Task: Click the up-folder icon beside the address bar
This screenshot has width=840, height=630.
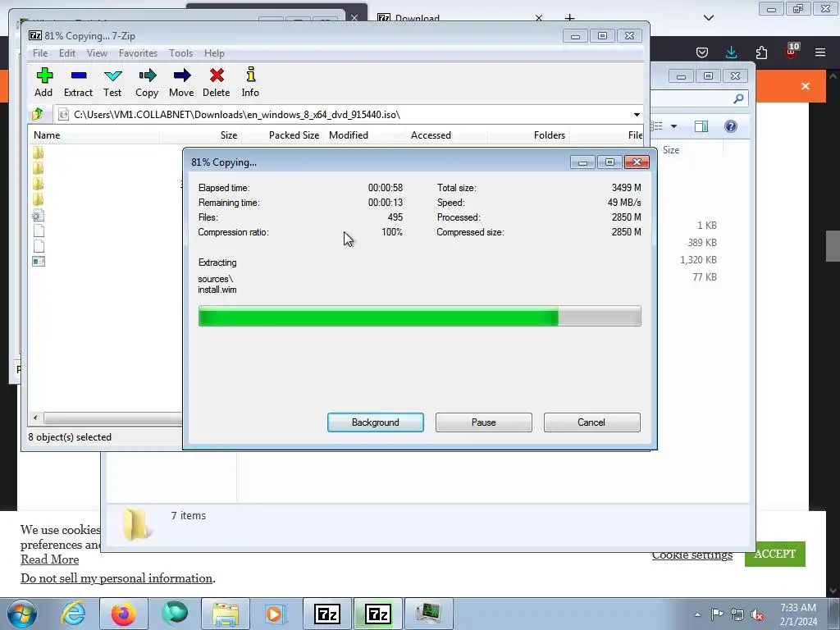Action: pos(38,114)
